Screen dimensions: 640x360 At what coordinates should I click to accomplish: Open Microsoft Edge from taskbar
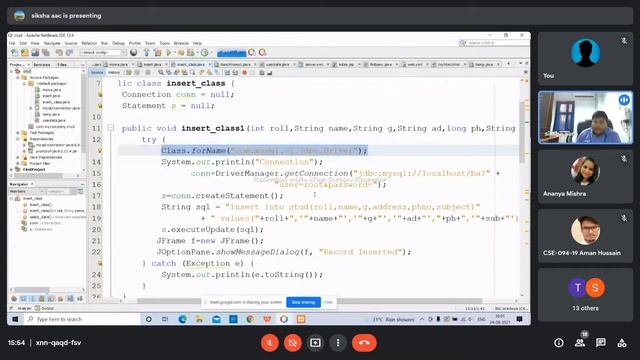[x=182, y=319]
